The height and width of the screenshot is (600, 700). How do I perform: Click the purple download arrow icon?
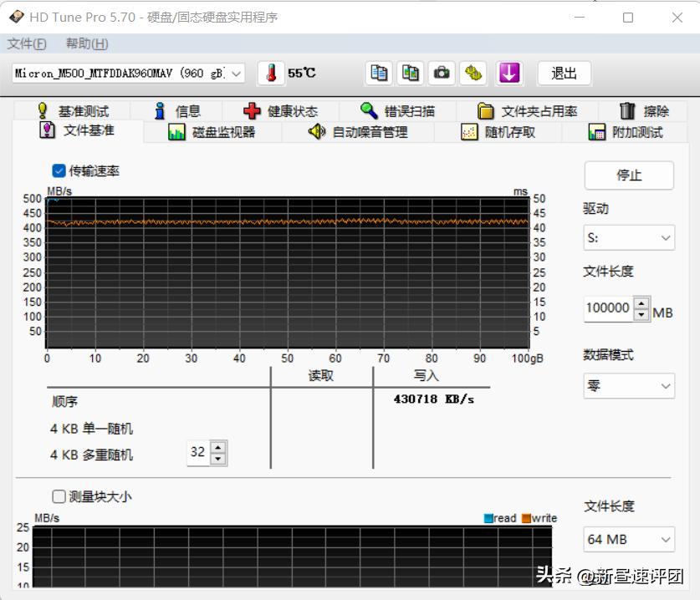[x=508, y=74]
